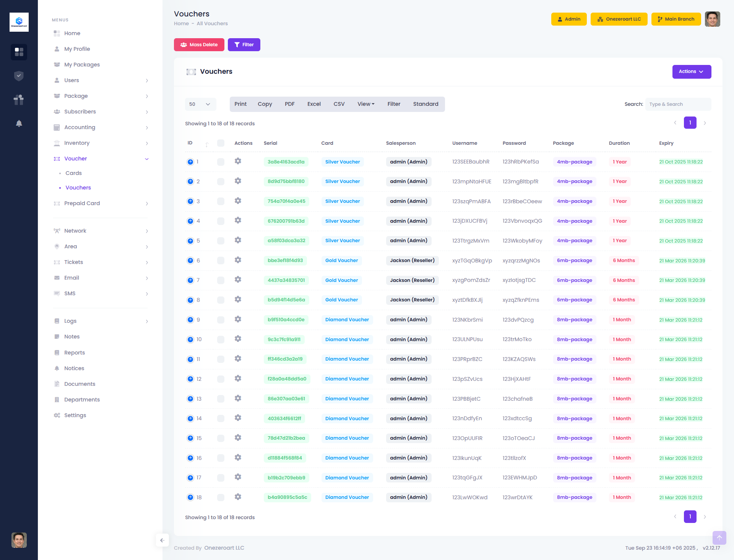Click the notification bell in dark sidebar
Viewport: 734px width, 560px height.
(19, 123)
